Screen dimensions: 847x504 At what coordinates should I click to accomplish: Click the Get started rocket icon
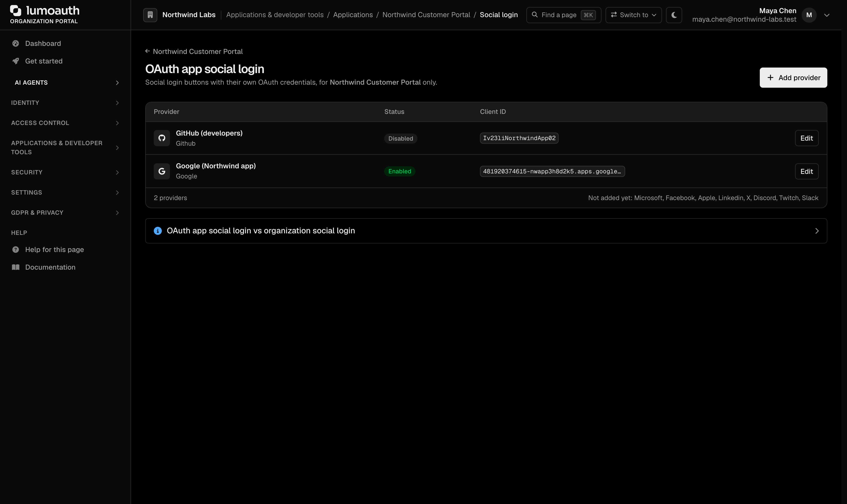[16, 61]
